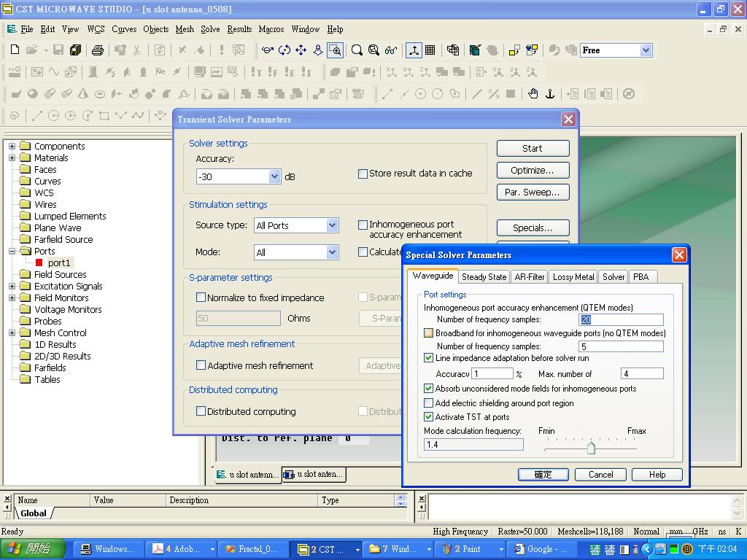This screenshot has width=747, height=560.
Task: Switch to the Steady State tab
Action: 484,276
